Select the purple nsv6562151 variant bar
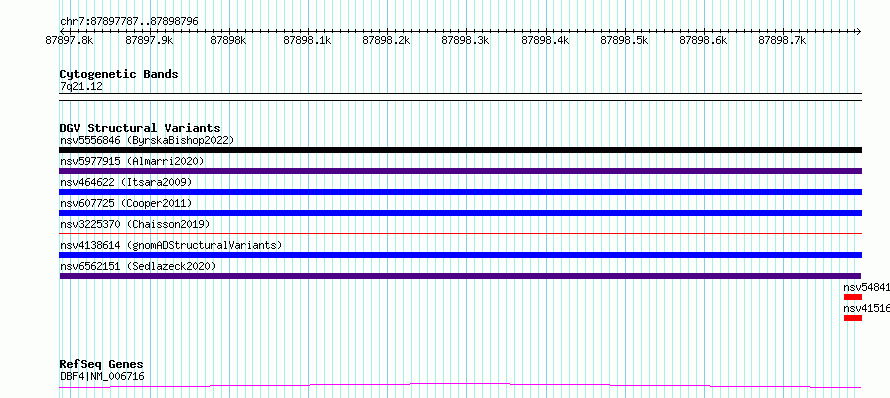The width and height of the screenshot is (890, 398). point(460,276)
